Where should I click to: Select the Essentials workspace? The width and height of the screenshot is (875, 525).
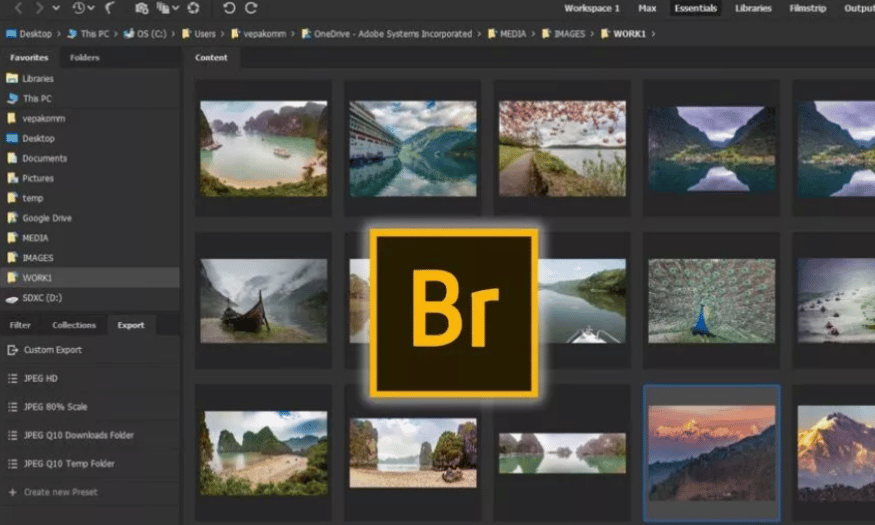(695, 8)
